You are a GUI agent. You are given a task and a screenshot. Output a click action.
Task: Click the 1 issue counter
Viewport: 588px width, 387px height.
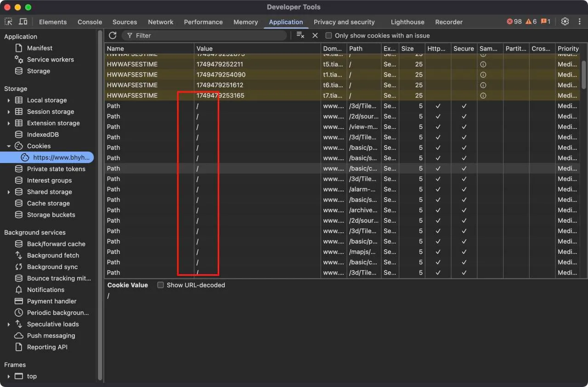coord(546,22)
